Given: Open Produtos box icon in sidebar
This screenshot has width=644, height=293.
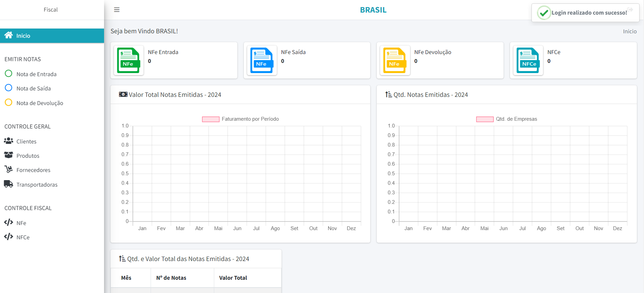Looking at the screenshot, I should [x=9, y=155].
